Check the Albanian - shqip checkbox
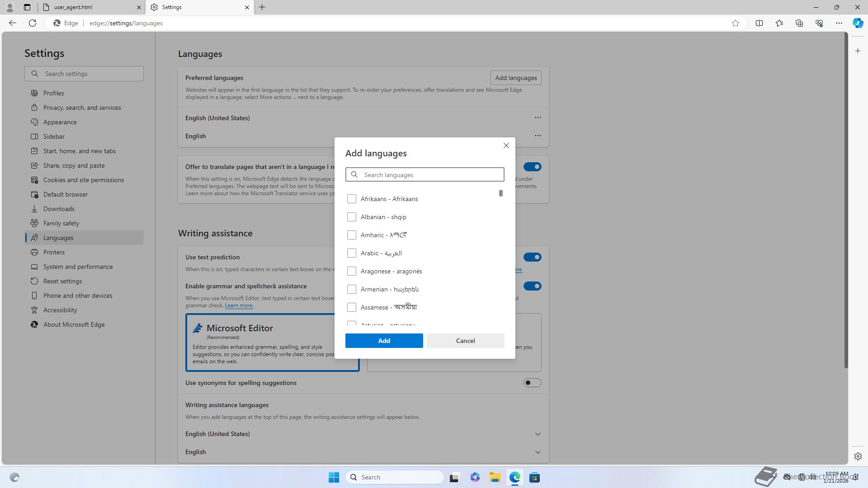Image resolution: width=868 pixels, height=488 pixels. [x=352, y=217]
